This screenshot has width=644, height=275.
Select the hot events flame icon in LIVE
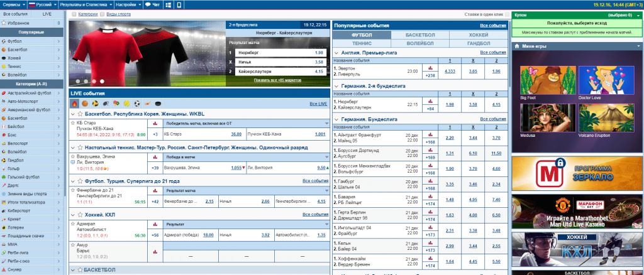pos(75,104)
